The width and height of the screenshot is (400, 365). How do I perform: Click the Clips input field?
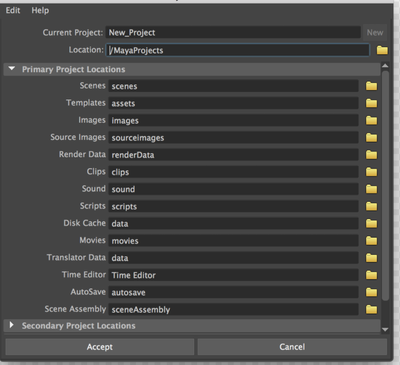coord(233,172)
